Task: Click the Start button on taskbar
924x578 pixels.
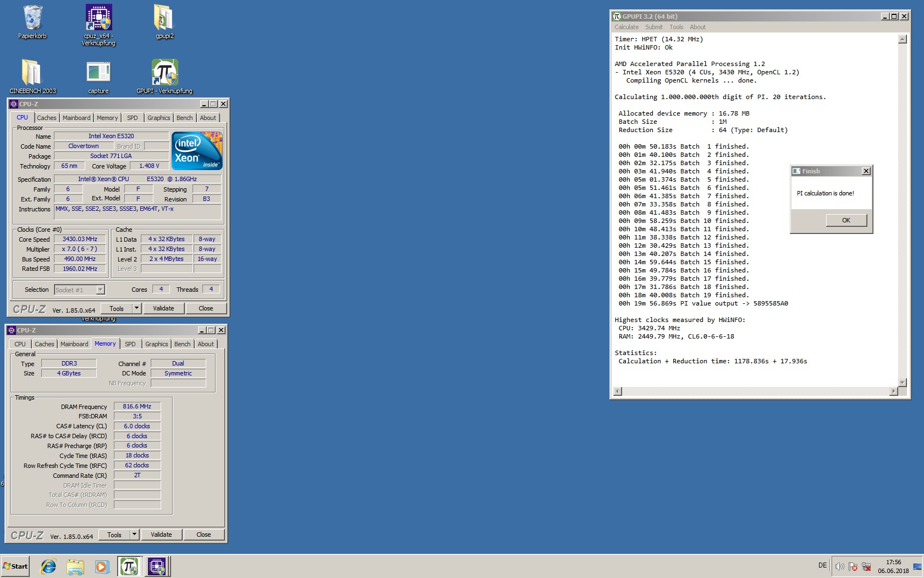Action: click(15, 566)
